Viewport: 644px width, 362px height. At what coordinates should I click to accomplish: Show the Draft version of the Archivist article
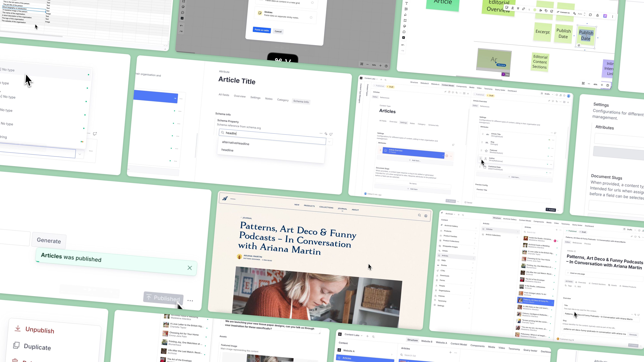click(x=583, y=232)
